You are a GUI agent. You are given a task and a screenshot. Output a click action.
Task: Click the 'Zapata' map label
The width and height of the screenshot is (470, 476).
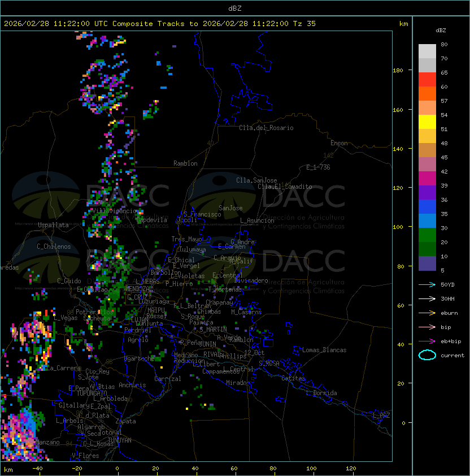point(125,421)
